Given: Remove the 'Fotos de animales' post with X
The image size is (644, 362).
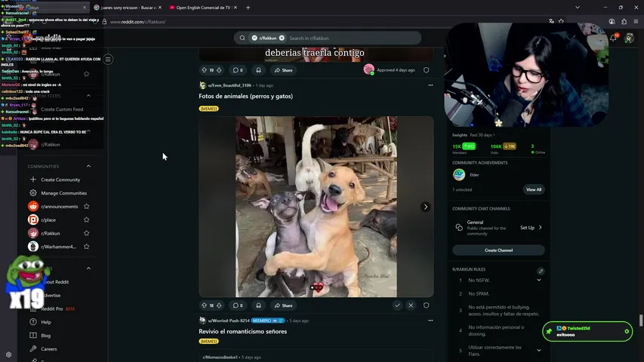Looking at the screenshot, I should [x=411, y=305].
